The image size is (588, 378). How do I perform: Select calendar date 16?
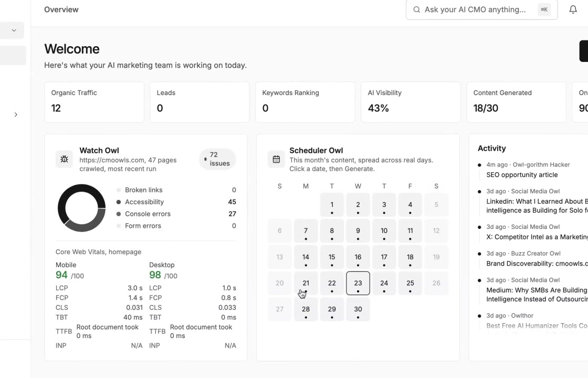click(x=358, y=257)
